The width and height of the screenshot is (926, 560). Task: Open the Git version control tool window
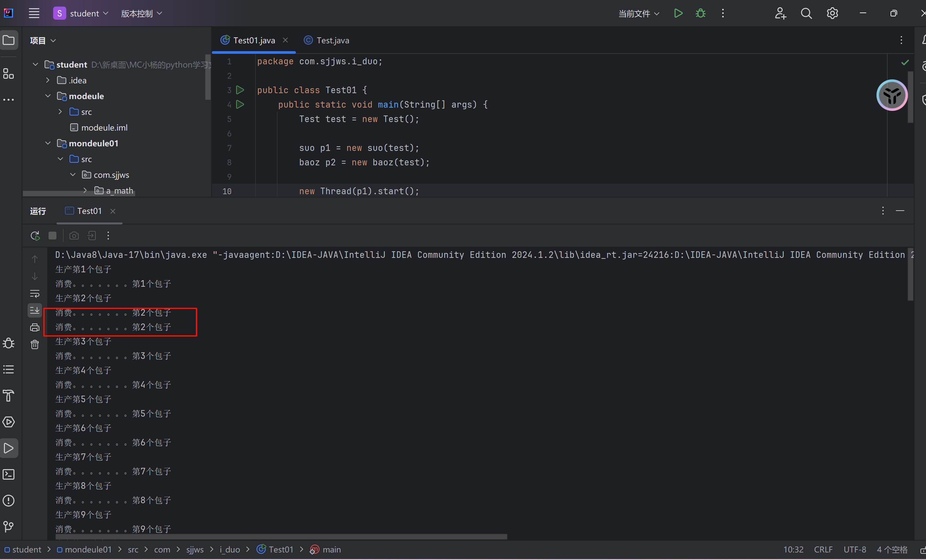click(9, 526)
